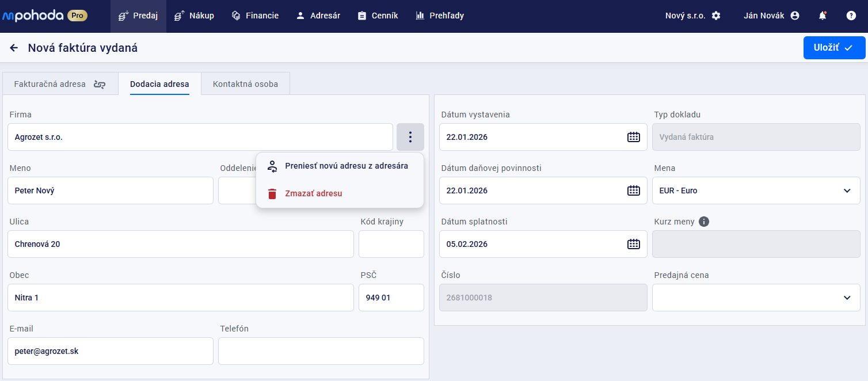Open company settings gear for Nový s.r.o.
Image resolution: width=868 pixels, height=381 pixels.
[716, 16]
